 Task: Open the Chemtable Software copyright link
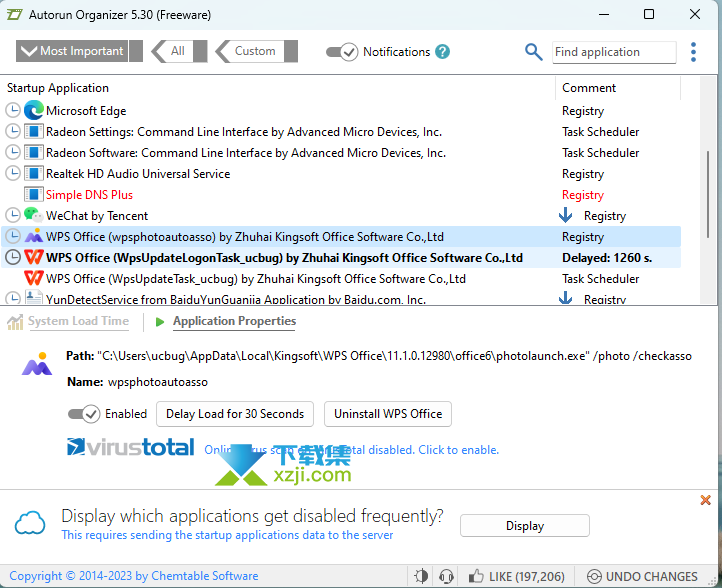pyautogui.click(x=134, y=576)
